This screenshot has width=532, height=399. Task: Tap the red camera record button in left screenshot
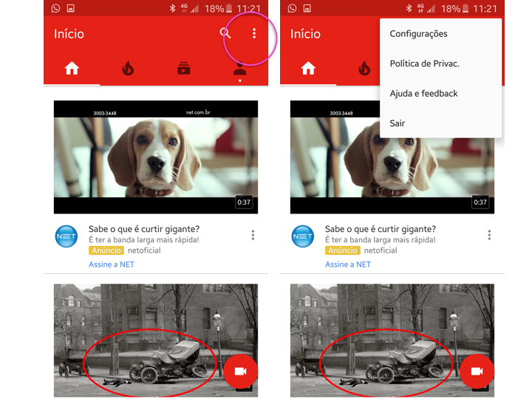pos(240,371)
